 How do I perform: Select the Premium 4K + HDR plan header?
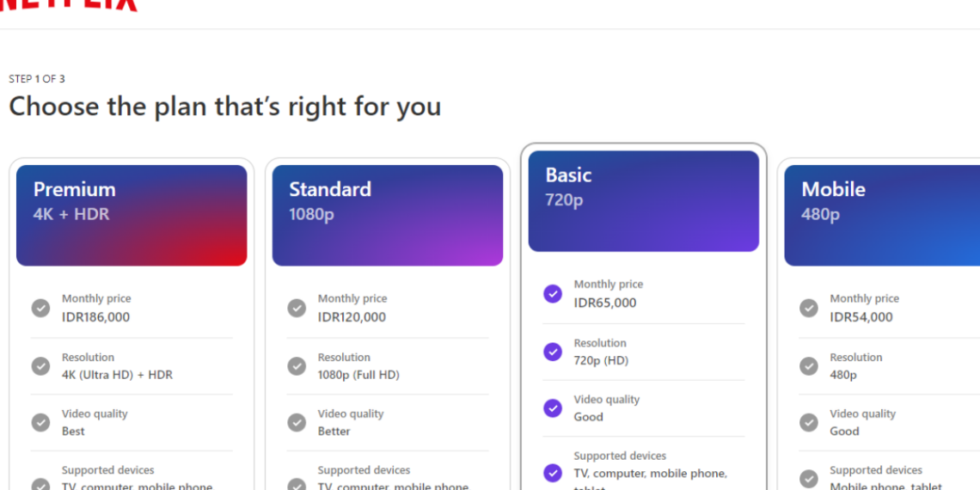[132, 215]
